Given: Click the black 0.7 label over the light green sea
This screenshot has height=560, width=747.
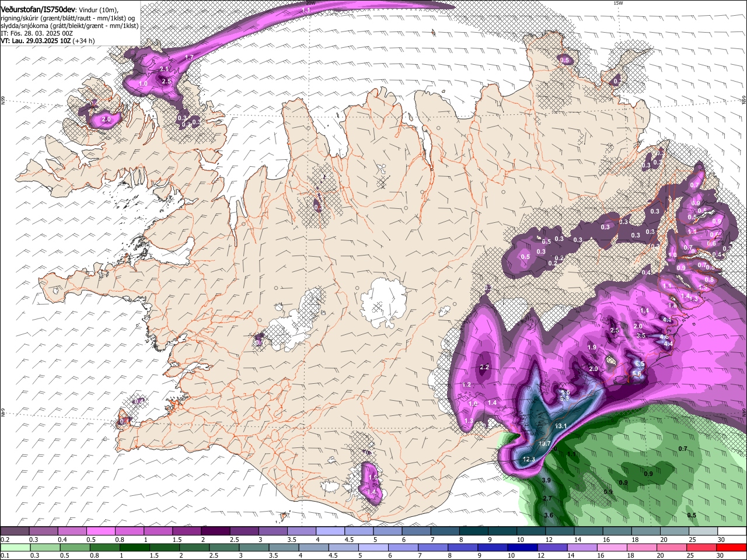Looking at the screenshot, I should (x=683, y=449).
